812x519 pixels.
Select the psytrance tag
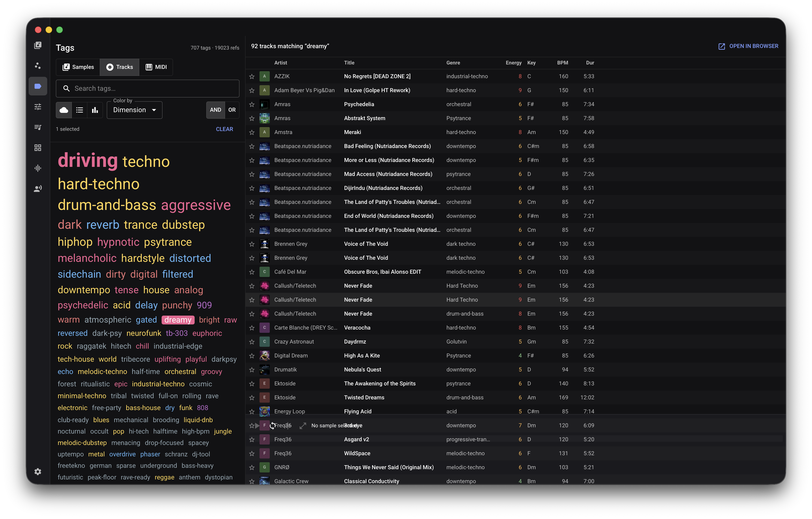point(168,242)
